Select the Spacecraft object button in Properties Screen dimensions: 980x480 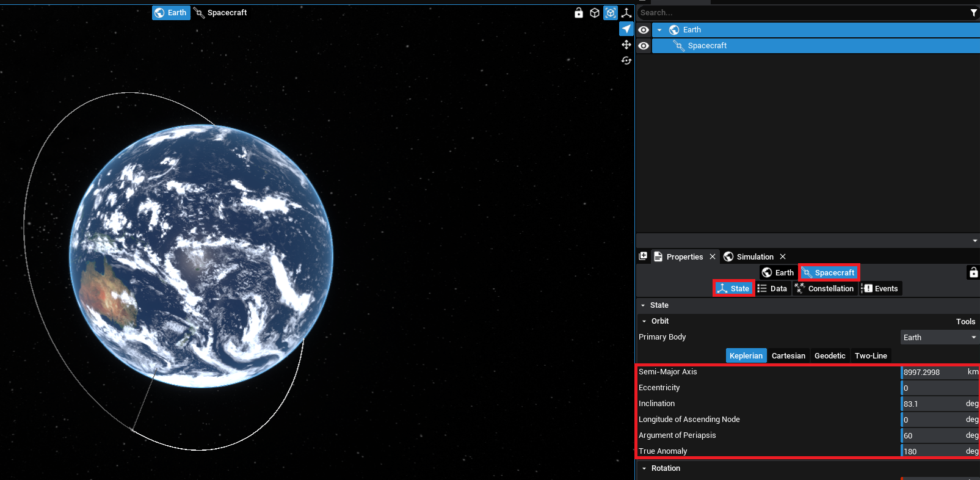click(829, 273)
